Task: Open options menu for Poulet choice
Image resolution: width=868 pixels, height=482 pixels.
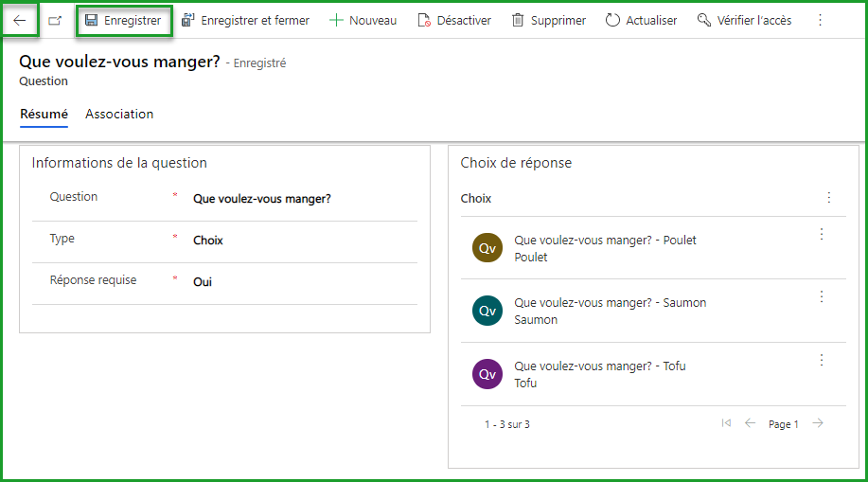Action: 821,234
